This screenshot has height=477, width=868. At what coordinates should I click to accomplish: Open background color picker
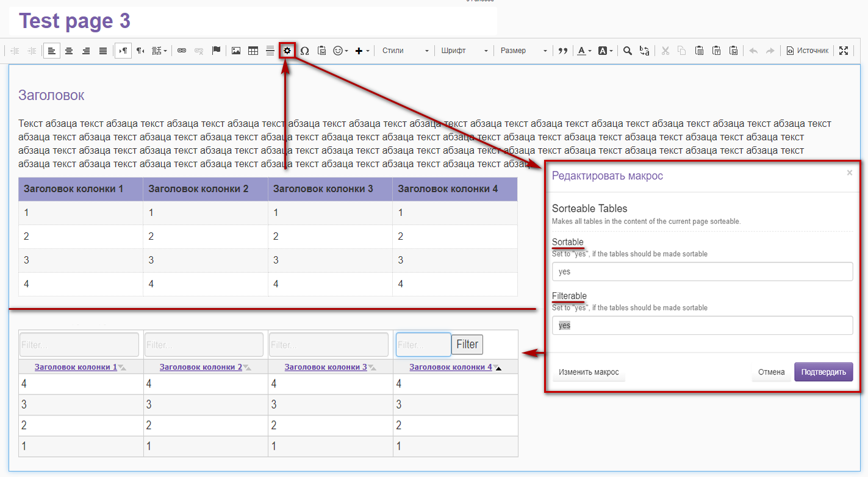point(606,51)
